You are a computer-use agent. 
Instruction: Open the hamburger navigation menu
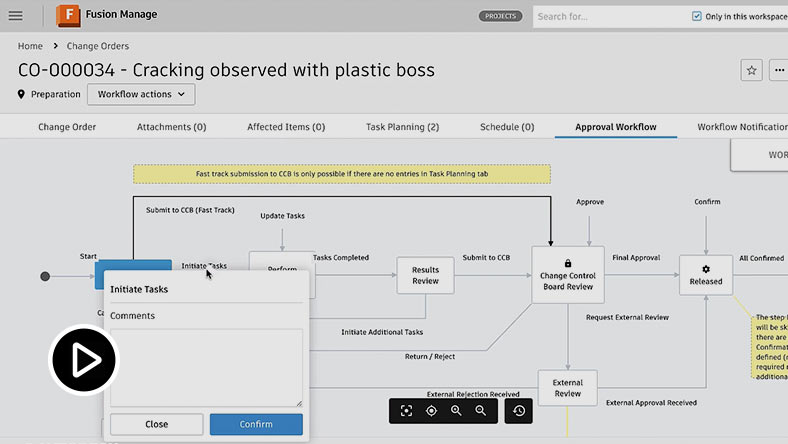click(16, 16)
